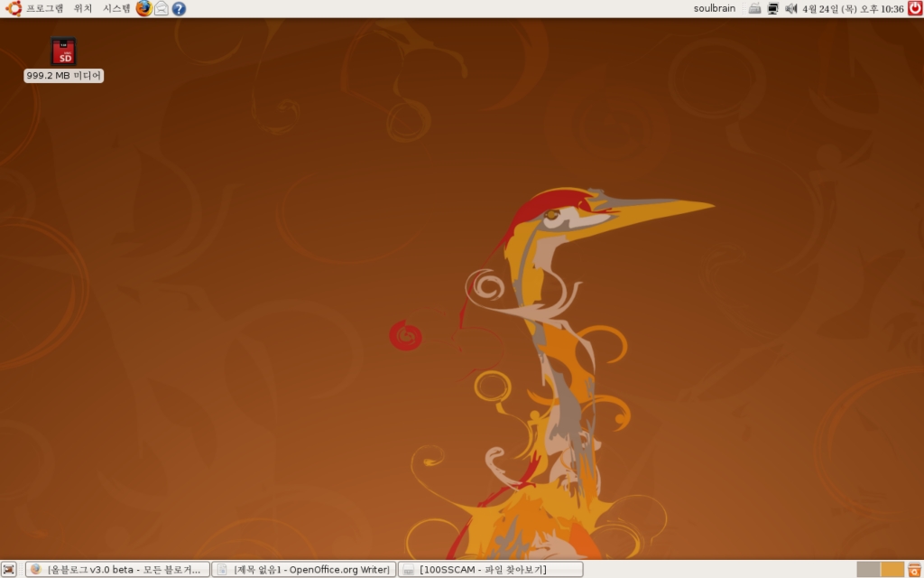
Task: Switch to the 올블로그 v3.0 beta Firefox window
Action: 117,569
